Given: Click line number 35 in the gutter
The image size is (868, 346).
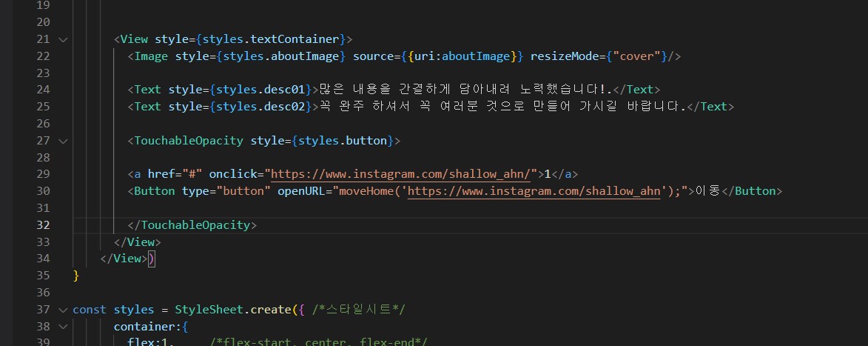Looking at the screenshot, I should [43, 276].
